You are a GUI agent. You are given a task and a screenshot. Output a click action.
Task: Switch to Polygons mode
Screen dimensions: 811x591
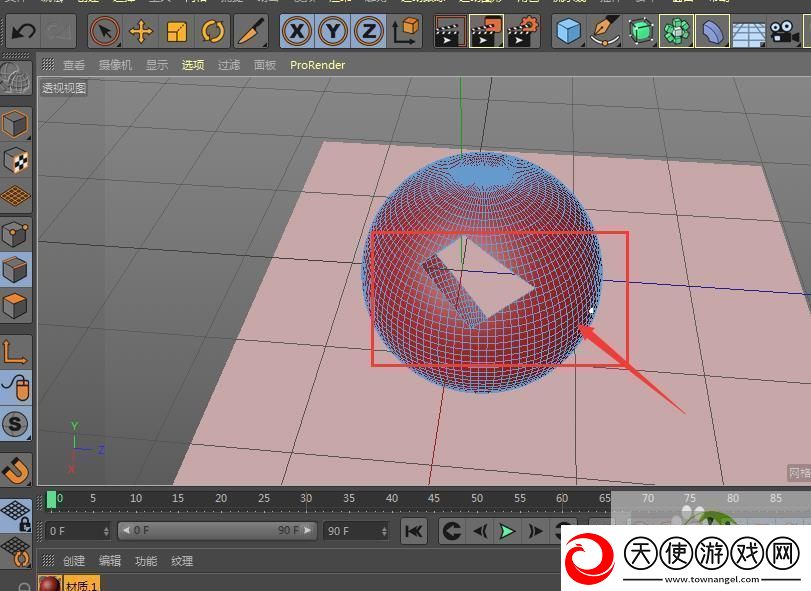point(15,306)
